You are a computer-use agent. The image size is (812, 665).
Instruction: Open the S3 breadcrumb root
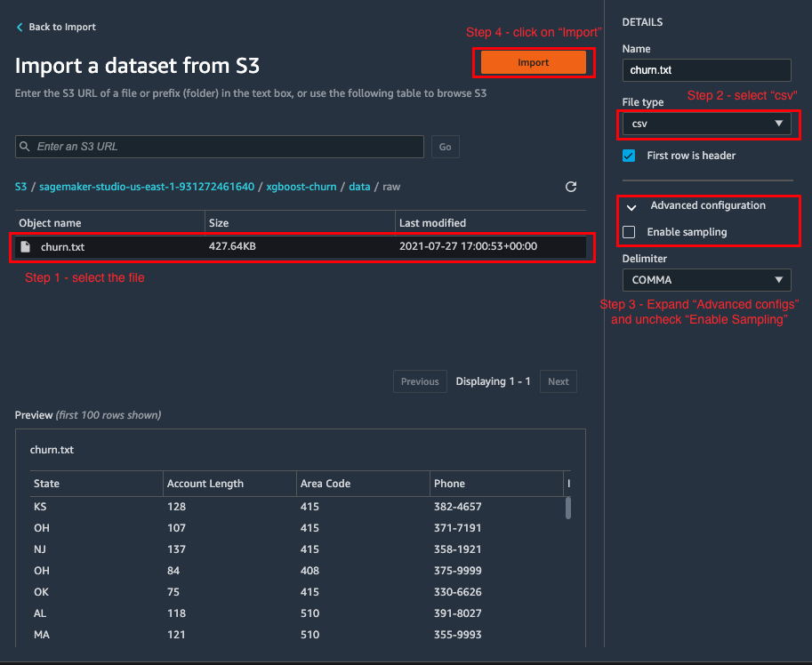point(20,187)
